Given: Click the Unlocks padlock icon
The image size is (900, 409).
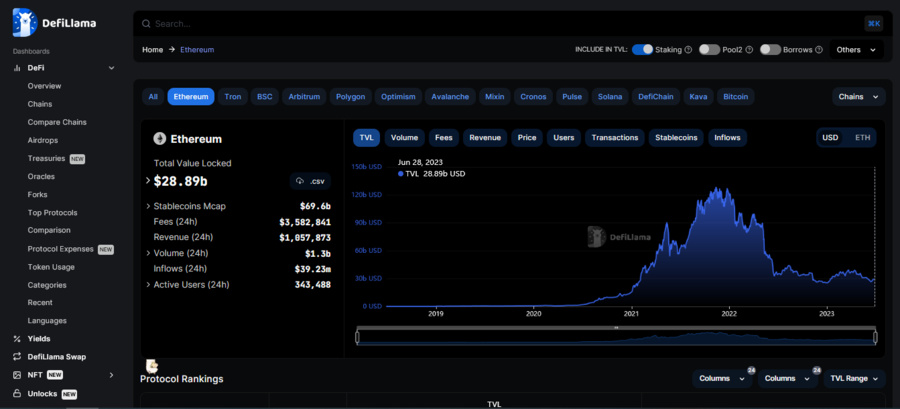Looking at the screenshot, I should 17,394.
